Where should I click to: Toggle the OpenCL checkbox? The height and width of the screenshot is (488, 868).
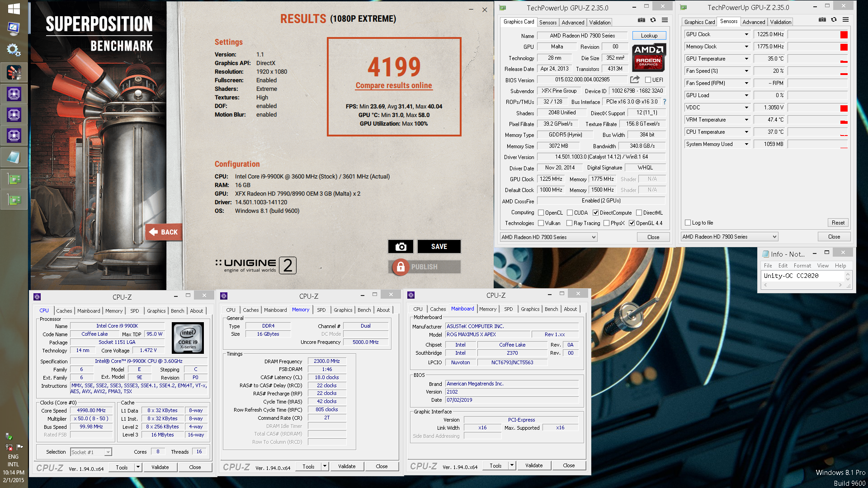pos(541,213)
